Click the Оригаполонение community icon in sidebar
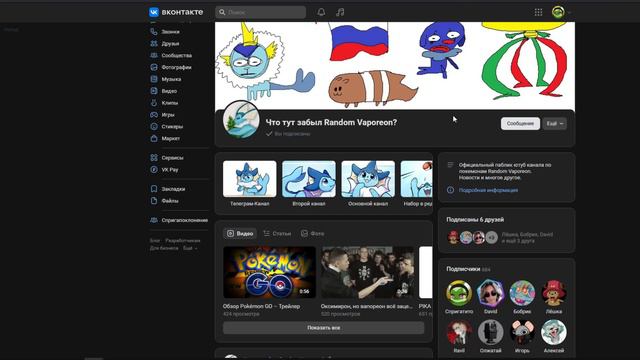The image size is (640, 360). [x=154, y=220]
